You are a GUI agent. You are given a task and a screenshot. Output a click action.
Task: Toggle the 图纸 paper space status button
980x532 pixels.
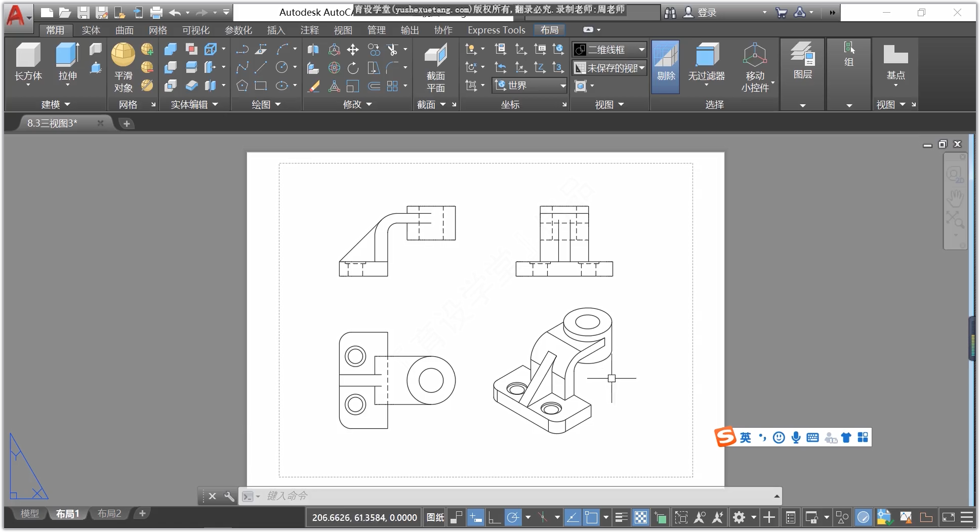tap(435, 517)
